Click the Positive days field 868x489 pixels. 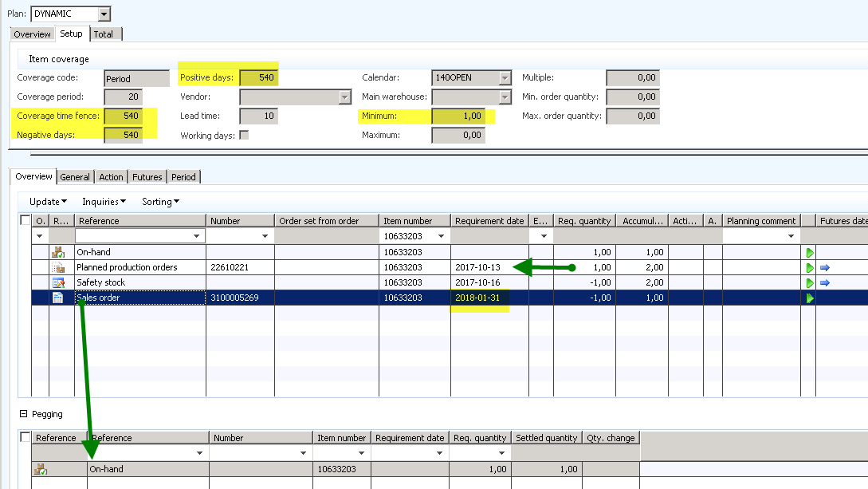click(x=258, y=78)
